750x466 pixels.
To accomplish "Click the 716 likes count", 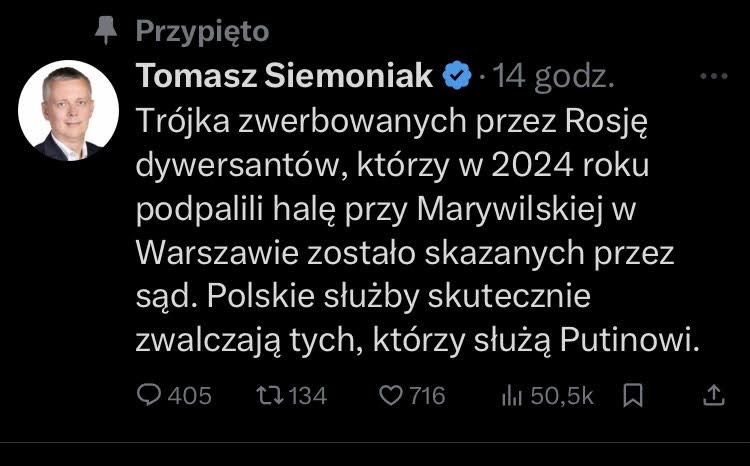I will pos(427,396).
